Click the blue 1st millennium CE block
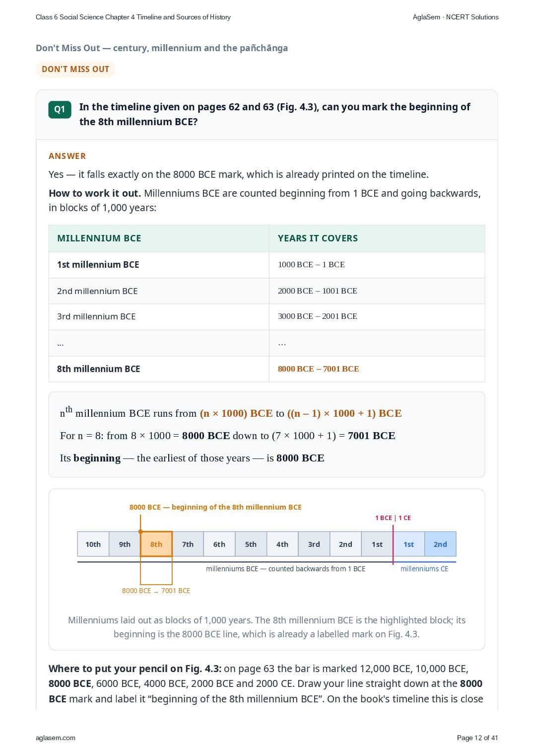534x756 pixels. click(408, 544)
